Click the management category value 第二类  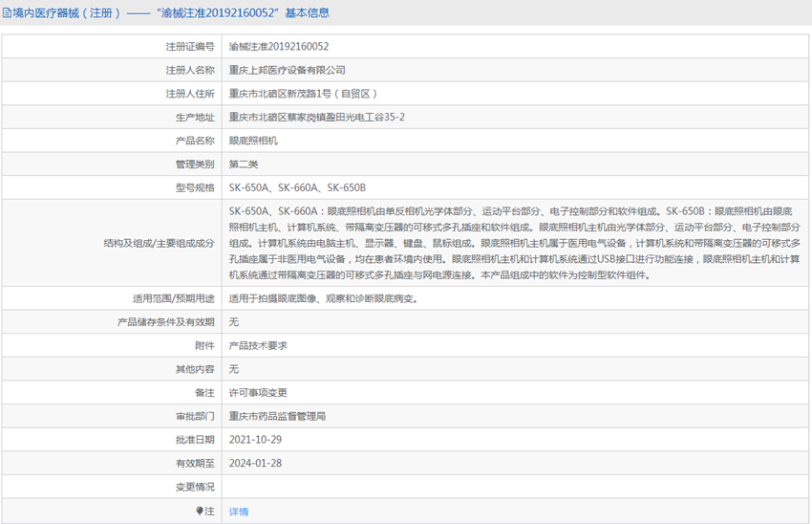[244, 164]
